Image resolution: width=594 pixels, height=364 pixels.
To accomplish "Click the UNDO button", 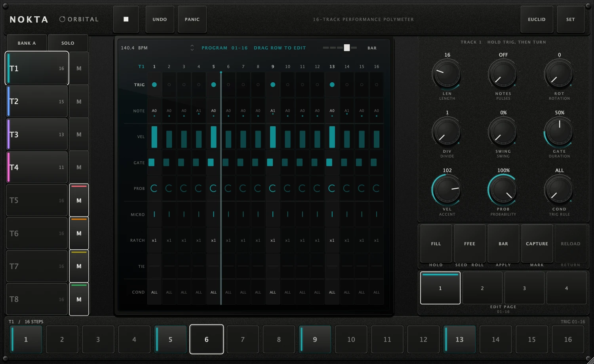I will tap(160, 19).
